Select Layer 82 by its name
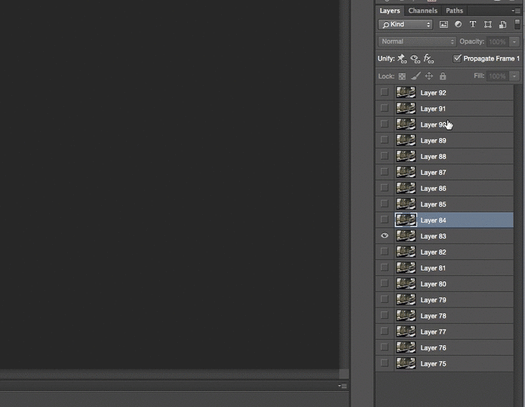This screenshot has width=525, height=407. (433, 252)
